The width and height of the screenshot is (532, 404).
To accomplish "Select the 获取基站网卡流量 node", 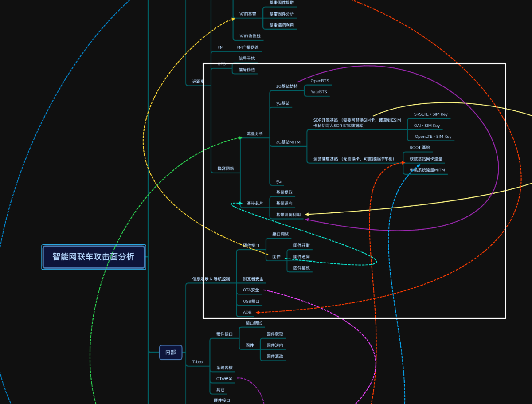I will (426, 159).
